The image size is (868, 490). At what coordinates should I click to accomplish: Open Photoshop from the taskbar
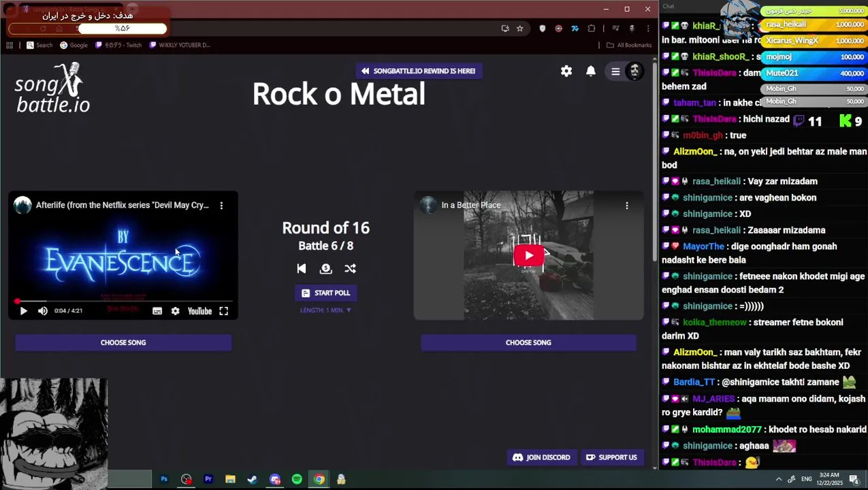[164, 479]
